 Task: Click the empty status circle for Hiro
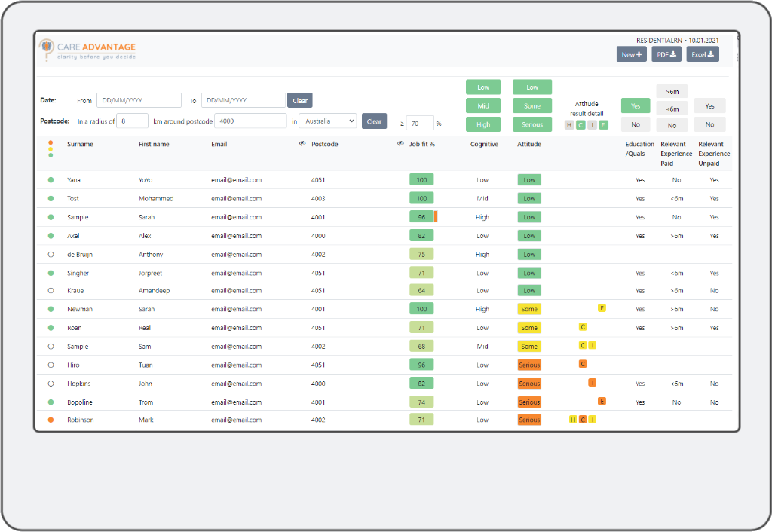tap(51, 365)
